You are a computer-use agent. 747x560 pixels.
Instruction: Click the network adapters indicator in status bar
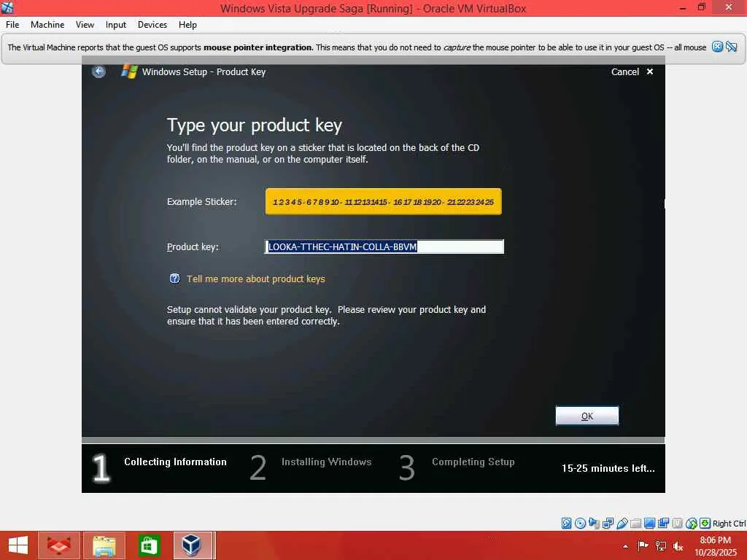point(608,524)
